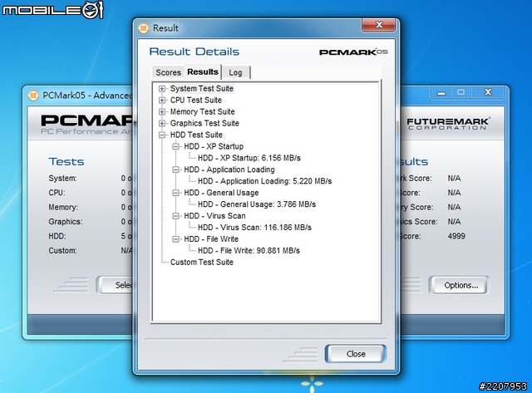The height and width of the screenshot is (393, 532).
Task: Minimize the PCMark05 main window
Action: point(441,92)
